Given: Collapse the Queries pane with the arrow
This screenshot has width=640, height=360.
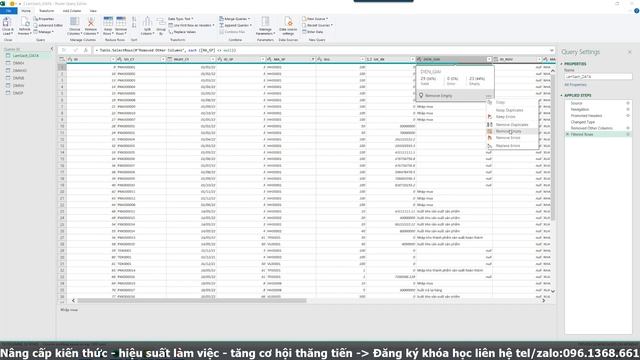Looking at the screenshot, I should [x=52, y=49].
